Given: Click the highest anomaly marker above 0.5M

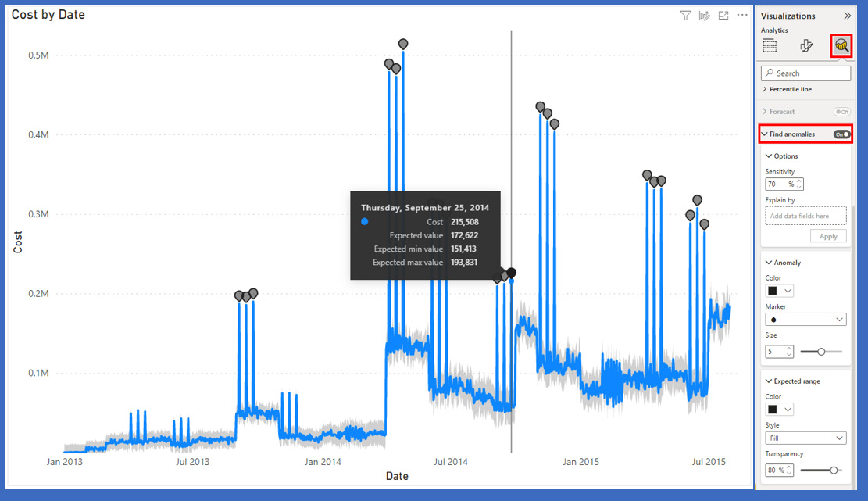Looking at the screenshot, I should coord(403,44).
